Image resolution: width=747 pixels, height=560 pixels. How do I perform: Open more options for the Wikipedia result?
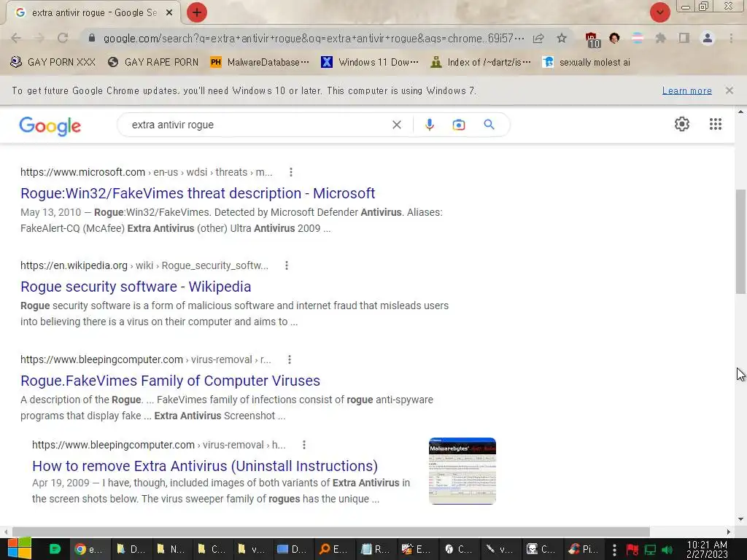pos(286,265)
